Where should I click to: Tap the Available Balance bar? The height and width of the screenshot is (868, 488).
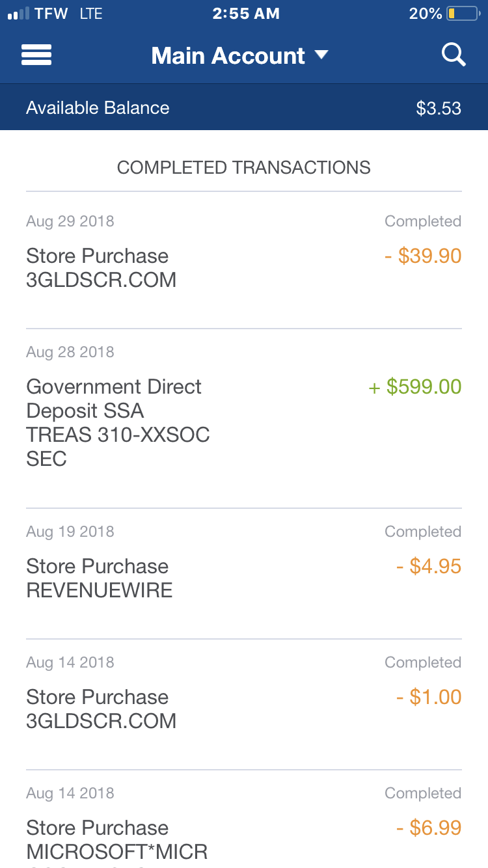pyautogui.click(x=244, y=107)
